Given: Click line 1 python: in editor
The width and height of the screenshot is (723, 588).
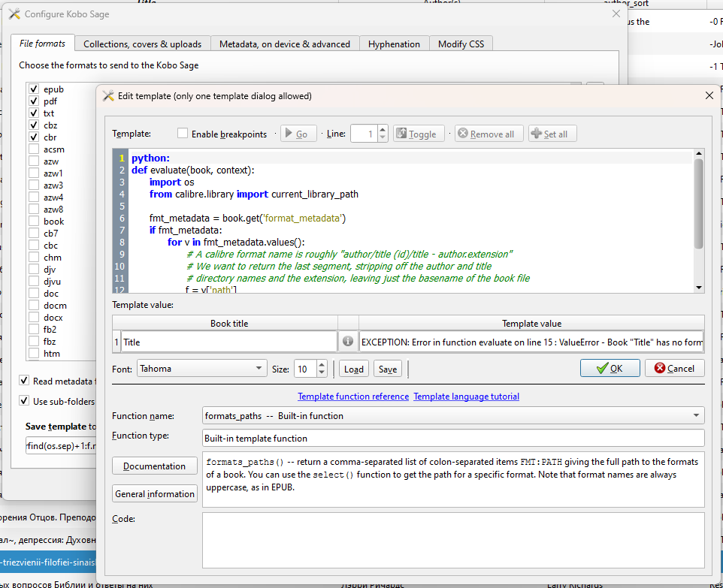Looking at the screenshot, I should click(x=150, y=158).
